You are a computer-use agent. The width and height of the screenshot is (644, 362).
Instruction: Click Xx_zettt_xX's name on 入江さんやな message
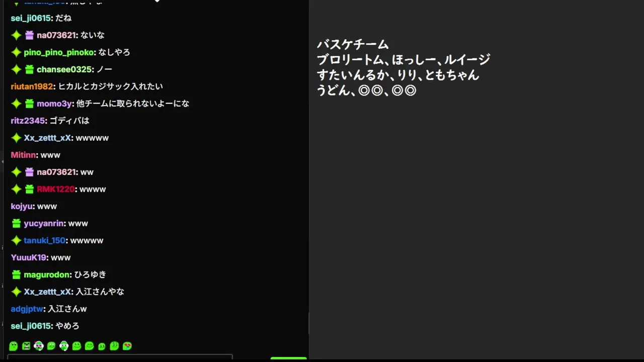(47, 292)
